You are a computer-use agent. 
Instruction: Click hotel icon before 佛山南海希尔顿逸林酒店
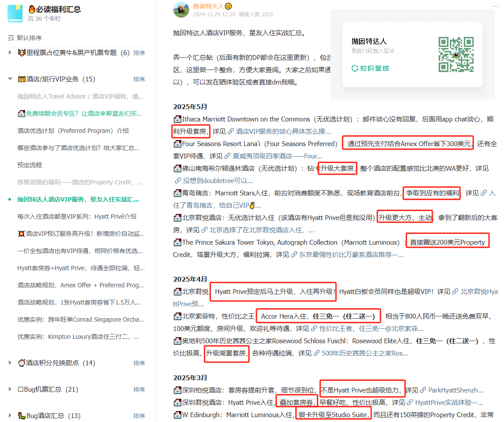[177, 168]
